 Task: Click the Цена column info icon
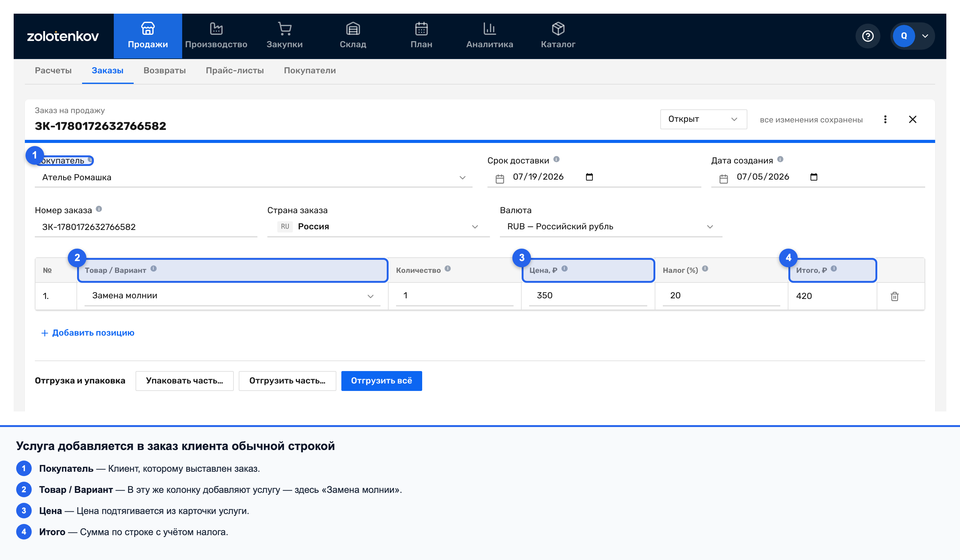pyautogui.click(x=564, y=269)
